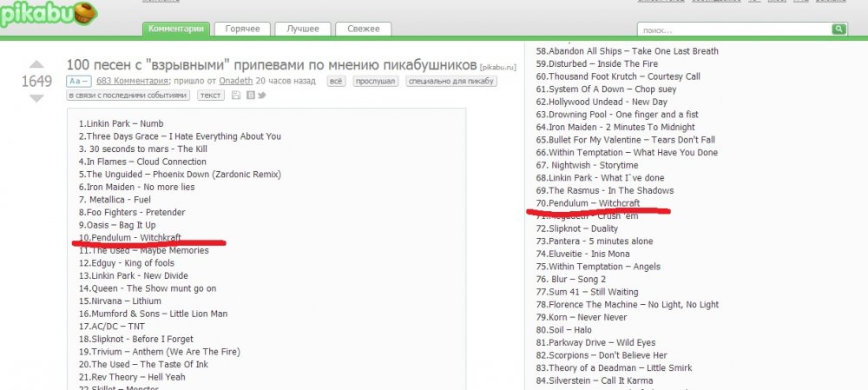Downvote the post with the down arrow
Viewport: 868px width, 390px height.
36,98
